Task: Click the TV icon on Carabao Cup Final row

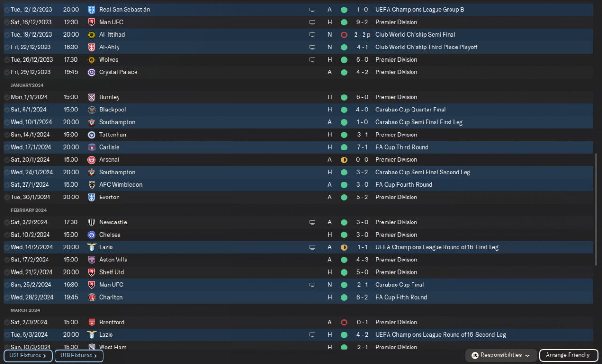Action: (x=312, y=285)
